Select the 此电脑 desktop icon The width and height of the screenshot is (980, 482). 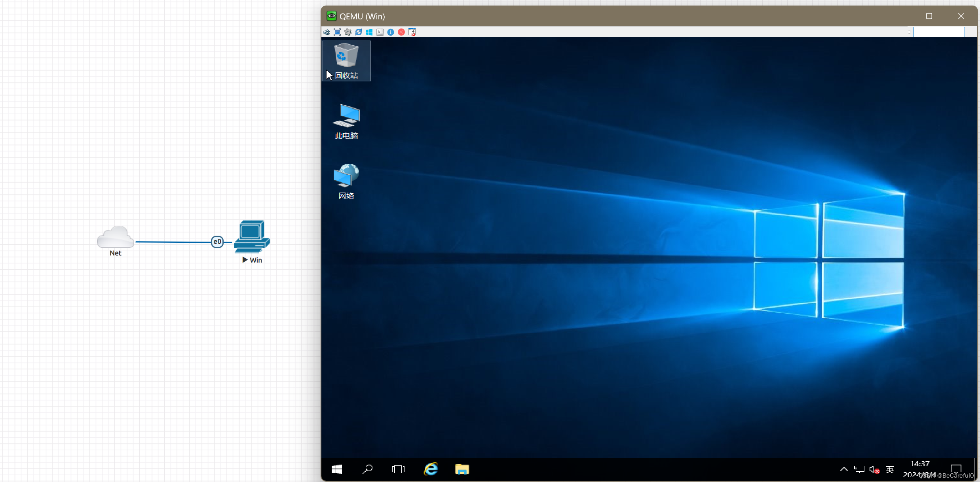(x=346, y=121)
